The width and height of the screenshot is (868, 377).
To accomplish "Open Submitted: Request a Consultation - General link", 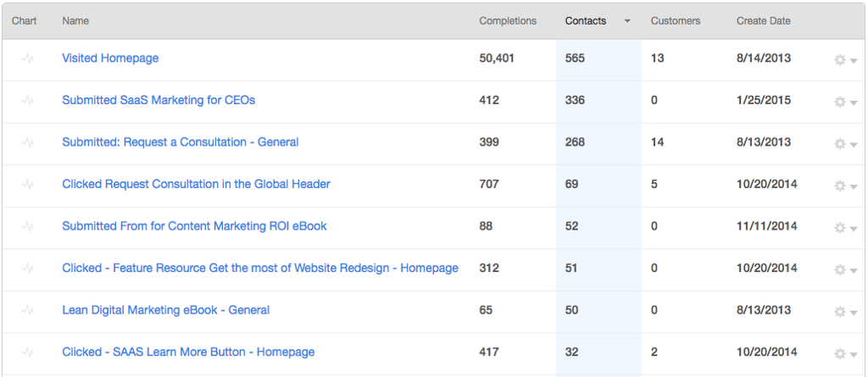I will [180, 142].
